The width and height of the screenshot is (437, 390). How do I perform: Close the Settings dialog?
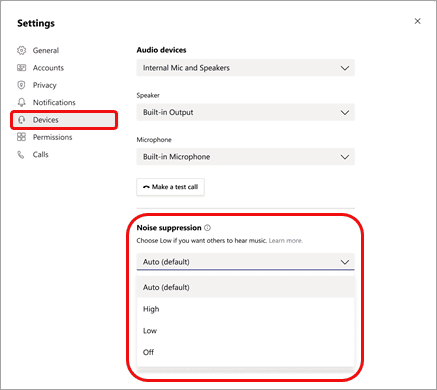point(417,21)
